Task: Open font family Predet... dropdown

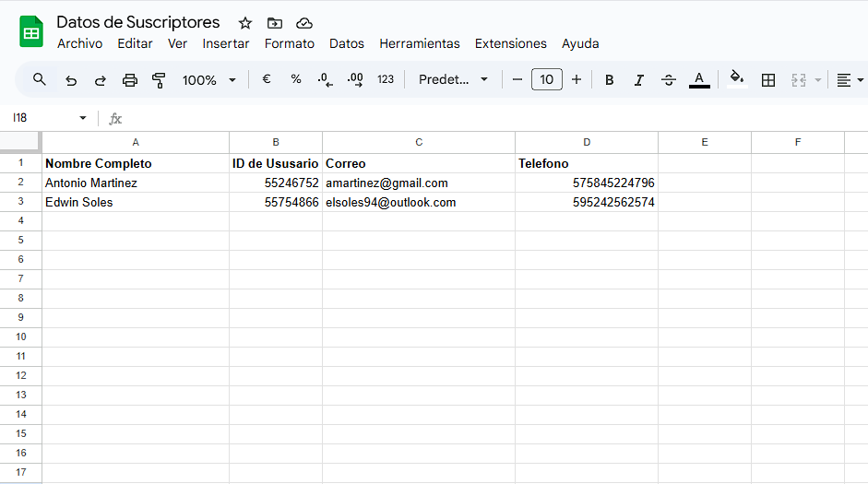Action: point(453,79)
